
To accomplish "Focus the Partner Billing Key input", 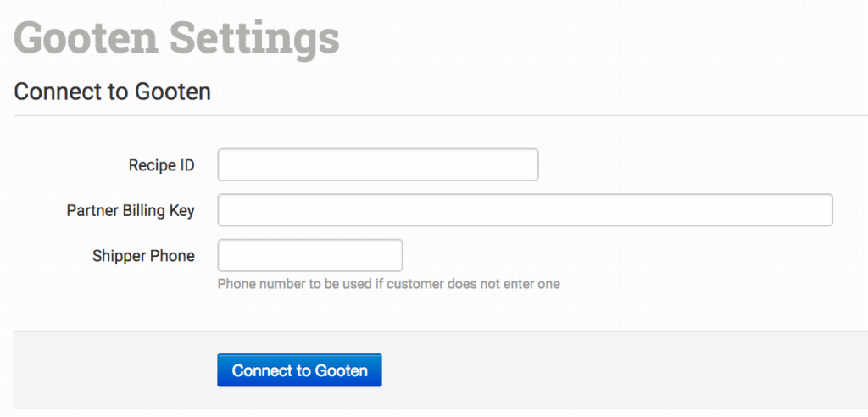I will [525, 210].
